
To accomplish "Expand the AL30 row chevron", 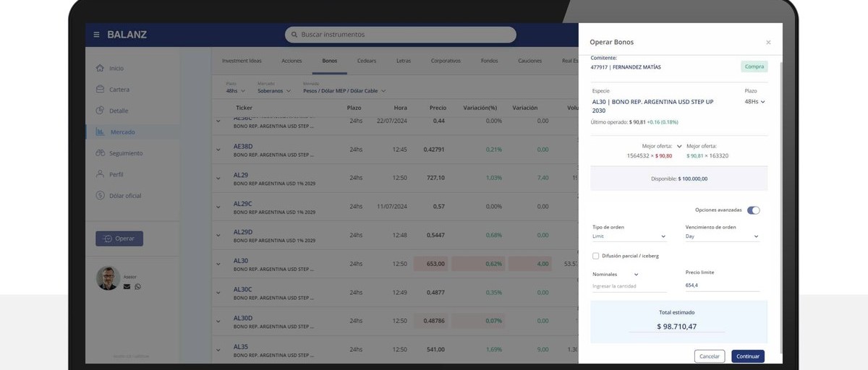I will coord(218,264).
